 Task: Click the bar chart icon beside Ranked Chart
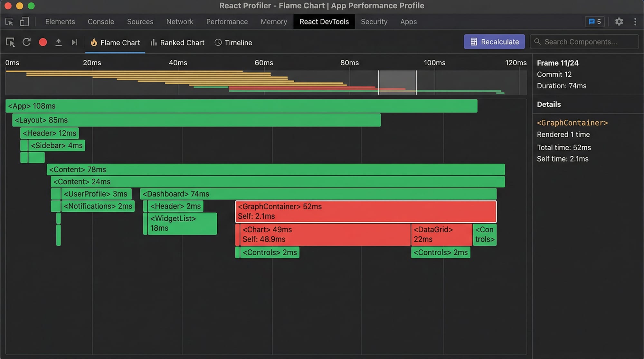[x=154, y=42]
